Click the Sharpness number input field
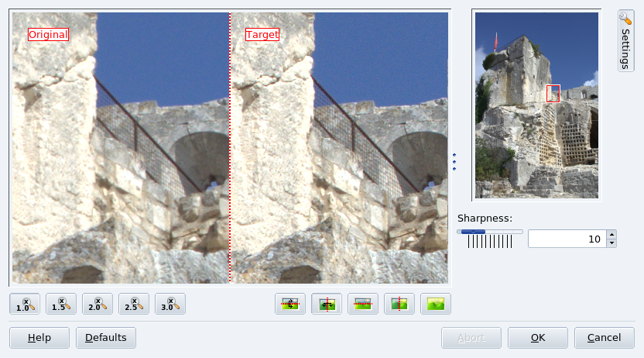Screen dimensions: 644x358 [566, 239]
